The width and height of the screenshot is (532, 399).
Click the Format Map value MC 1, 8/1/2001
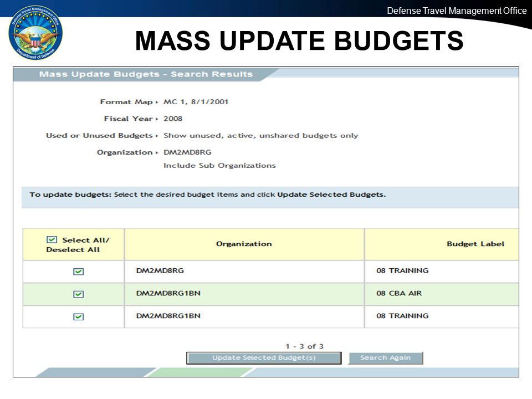coord(196,102)
